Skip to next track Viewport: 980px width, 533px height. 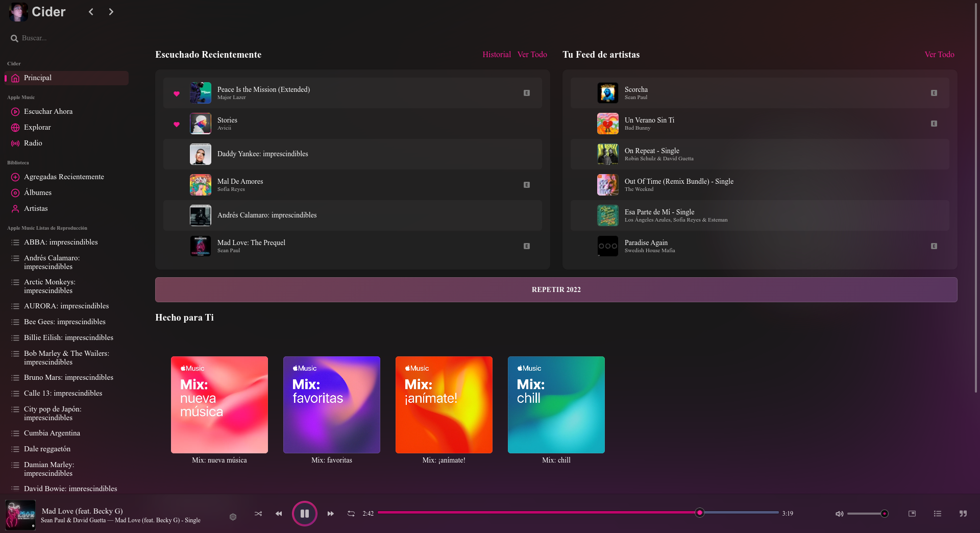(x=331, y=514)
